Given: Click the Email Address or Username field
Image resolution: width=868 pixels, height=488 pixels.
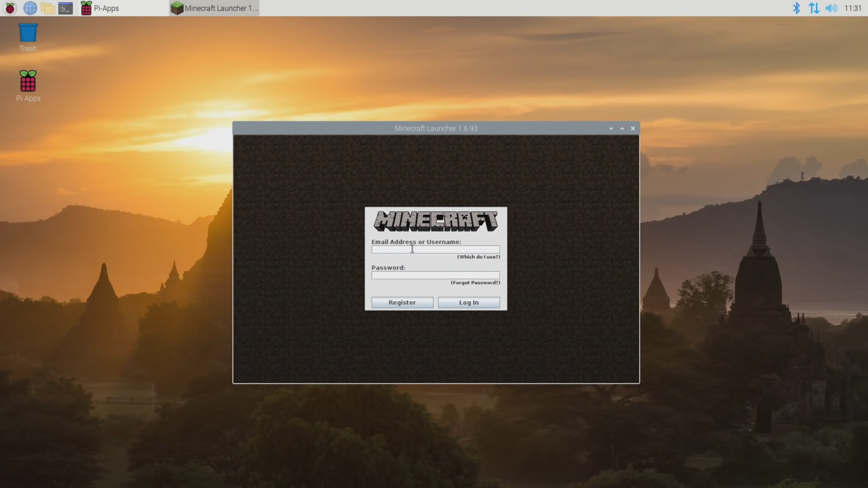Looking at the screenshot, I should pos(435,249).
